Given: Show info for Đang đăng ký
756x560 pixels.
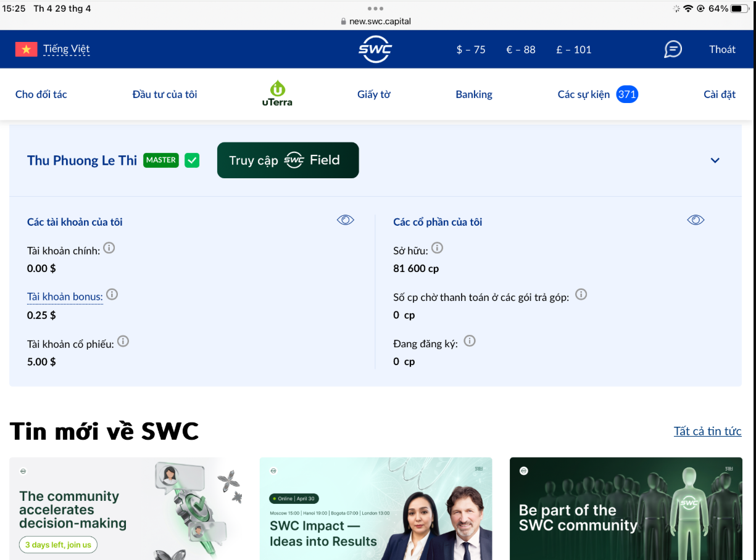Looking at the screenshot, I should [470, 341].
